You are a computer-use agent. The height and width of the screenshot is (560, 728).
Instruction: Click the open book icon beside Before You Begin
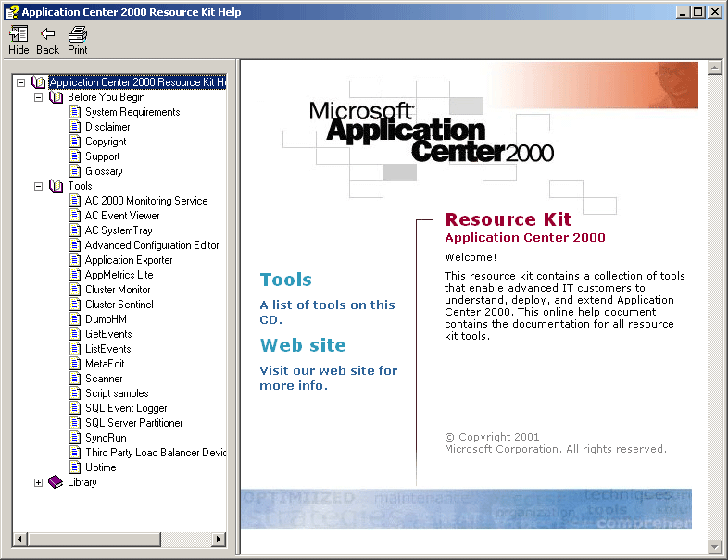point(56,97)
